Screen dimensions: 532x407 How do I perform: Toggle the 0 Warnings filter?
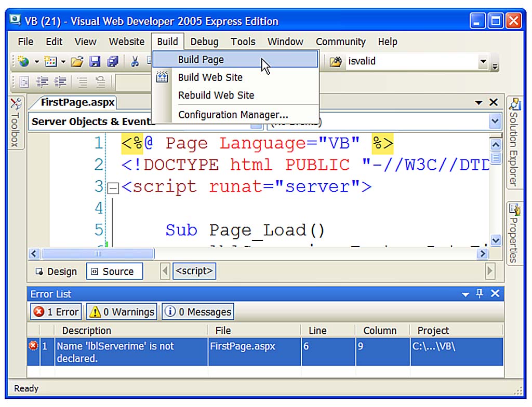pyautogui.click(x=122, y=311)
